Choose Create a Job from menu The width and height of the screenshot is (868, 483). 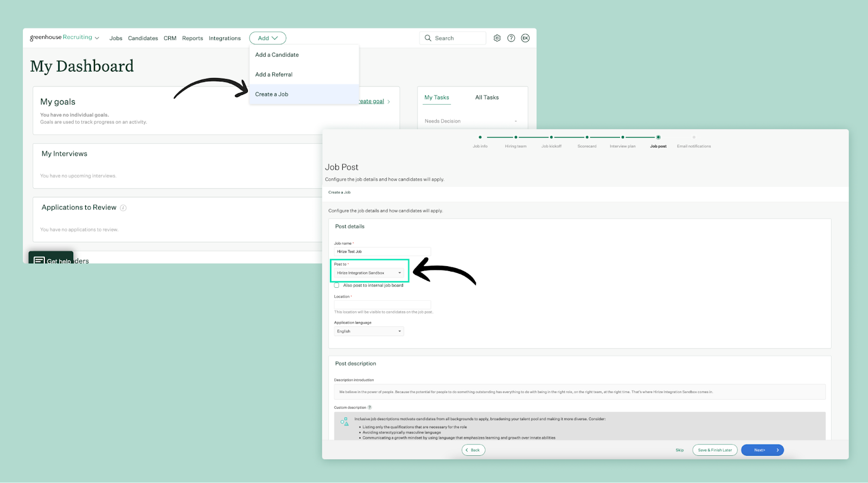tap(304, 94)
